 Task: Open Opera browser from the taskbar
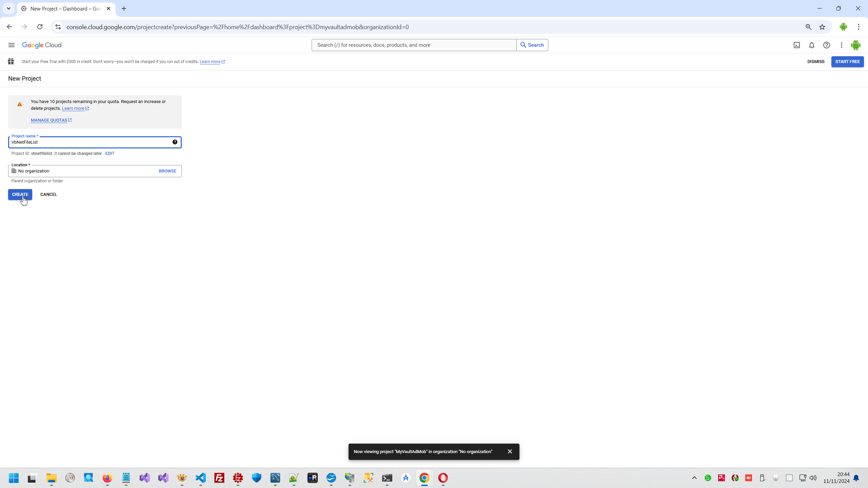coord(443,478)
